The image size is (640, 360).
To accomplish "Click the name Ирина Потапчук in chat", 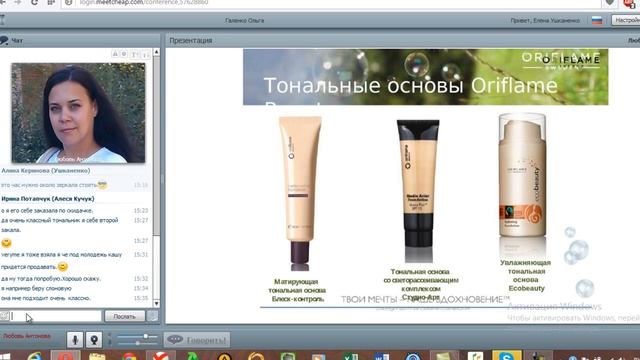I will 48,199.
